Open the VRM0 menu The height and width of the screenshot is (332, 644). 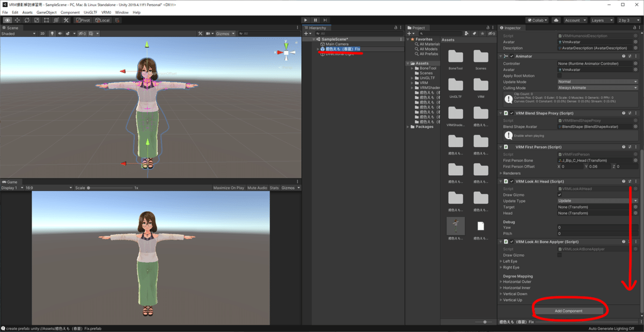(106, 12)
